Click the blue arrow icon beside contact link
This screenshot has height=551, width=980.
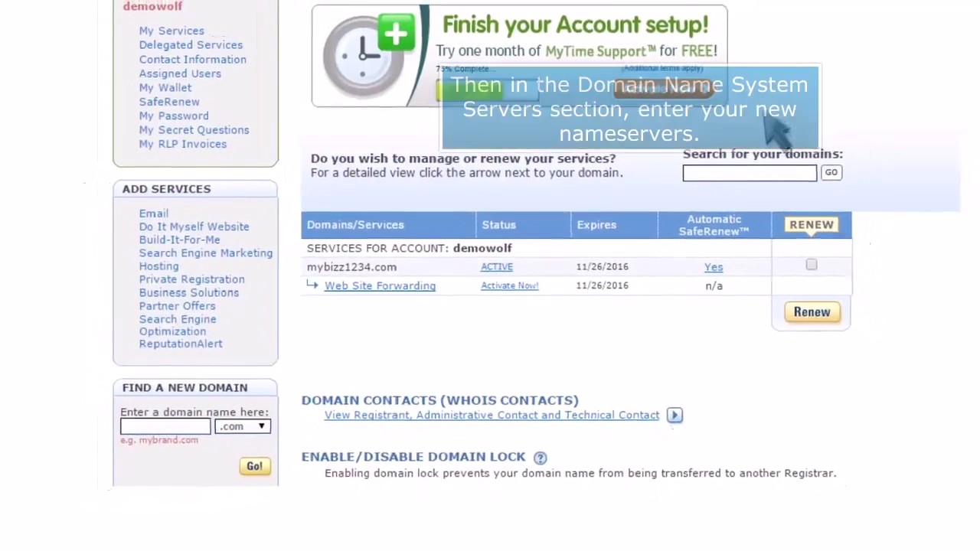click(675, 415)
